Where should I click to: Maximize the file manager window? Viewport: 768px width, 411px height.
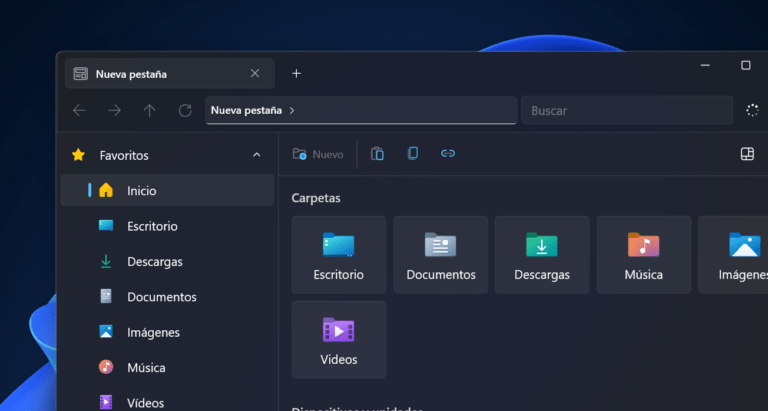[x=745, y=65]
